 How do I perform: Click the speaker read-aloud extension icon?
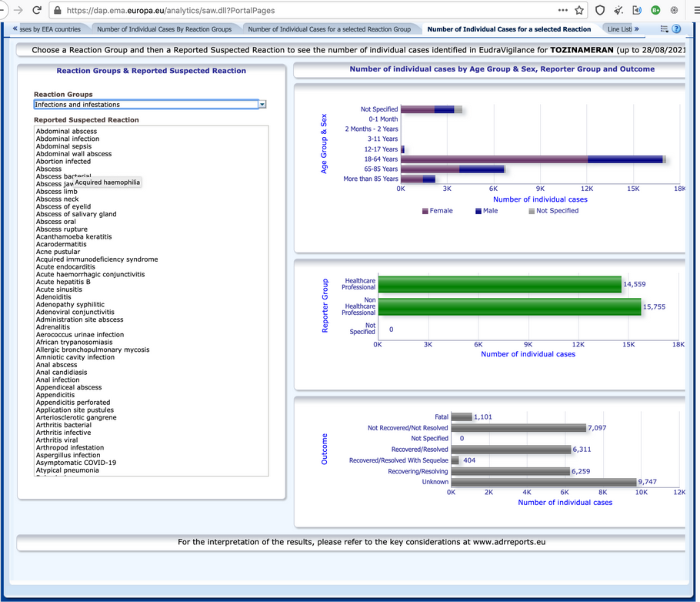(637, 10)
